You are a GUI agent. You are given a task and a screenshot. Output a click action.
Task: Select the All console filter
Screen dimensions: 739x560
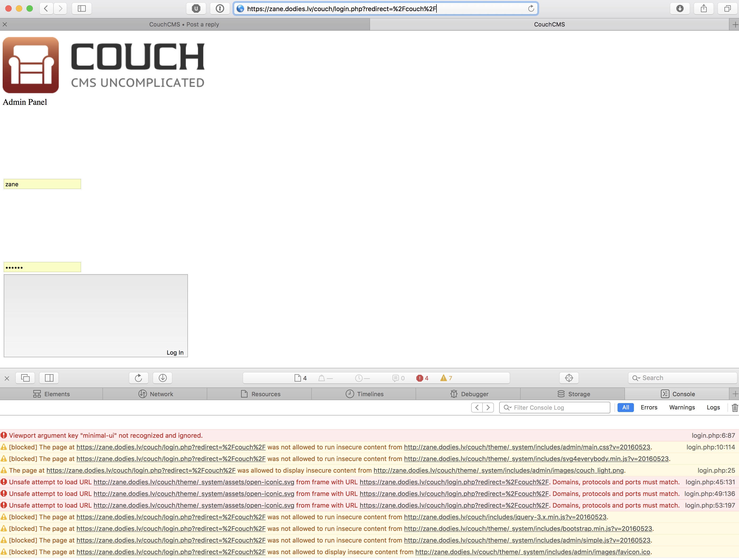click(625, 408)
